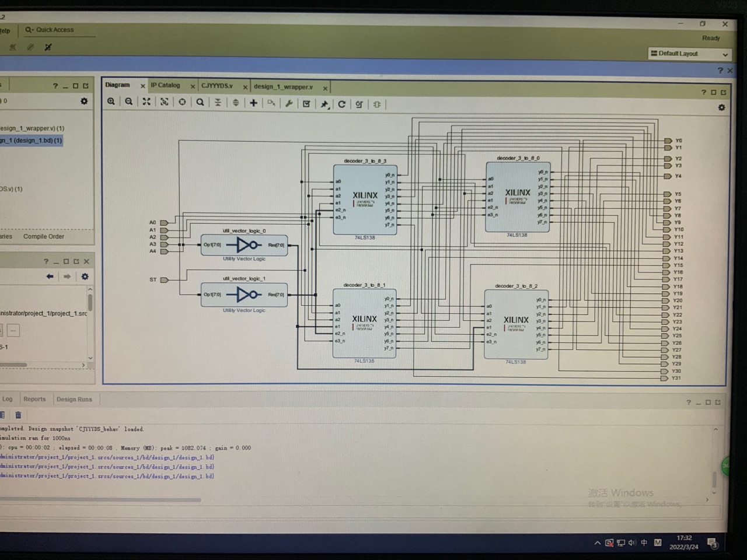Viewport: 747px width, 560px height.
Task: Switch to the Log tab
Action: (7, 399)
